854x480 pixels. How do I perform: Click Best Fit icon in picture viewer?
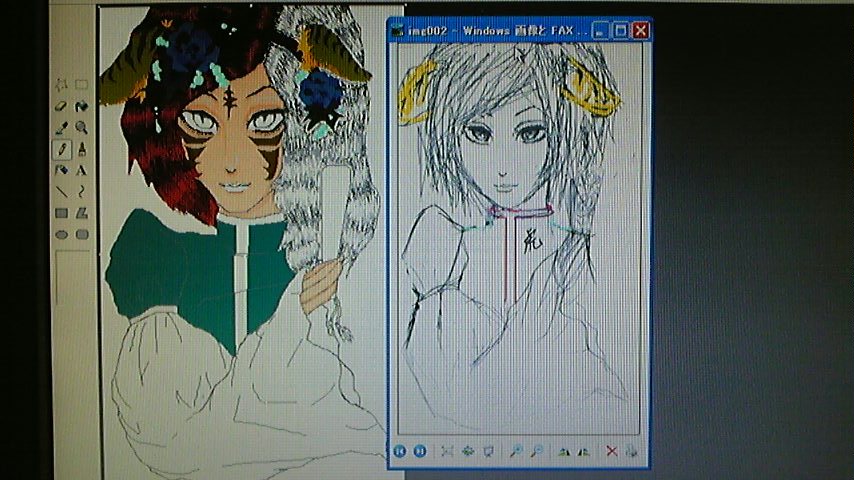click(447, 451)
